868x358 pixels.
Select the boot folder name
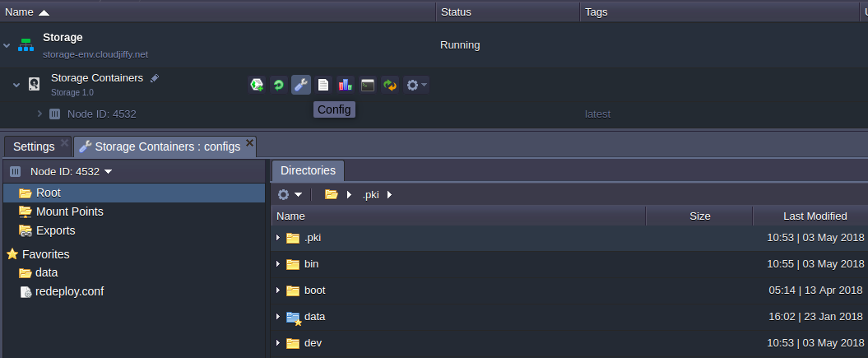(315, 291)
